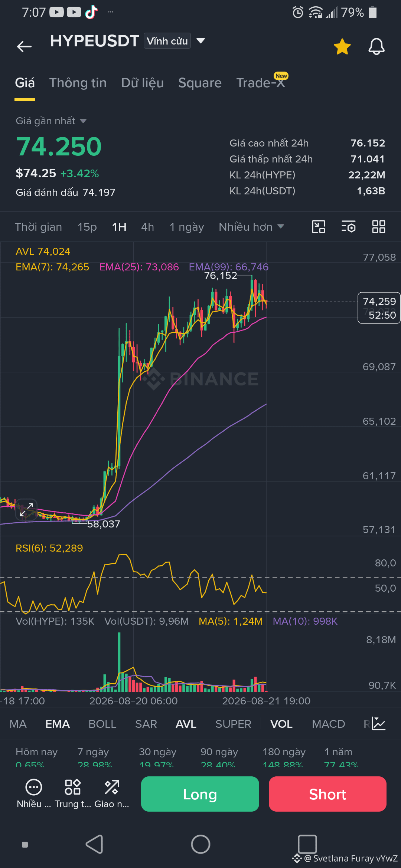Tap the EMA(99) indicator legend
Image resolution: width=401 pixels, height=868 pixels.
pos(229,267)
